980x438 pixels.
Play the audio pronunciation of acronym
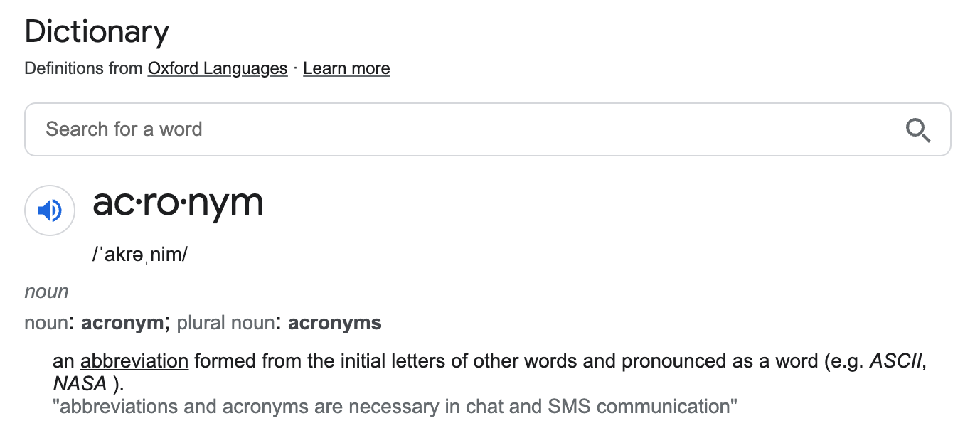(x=50, y=210)
